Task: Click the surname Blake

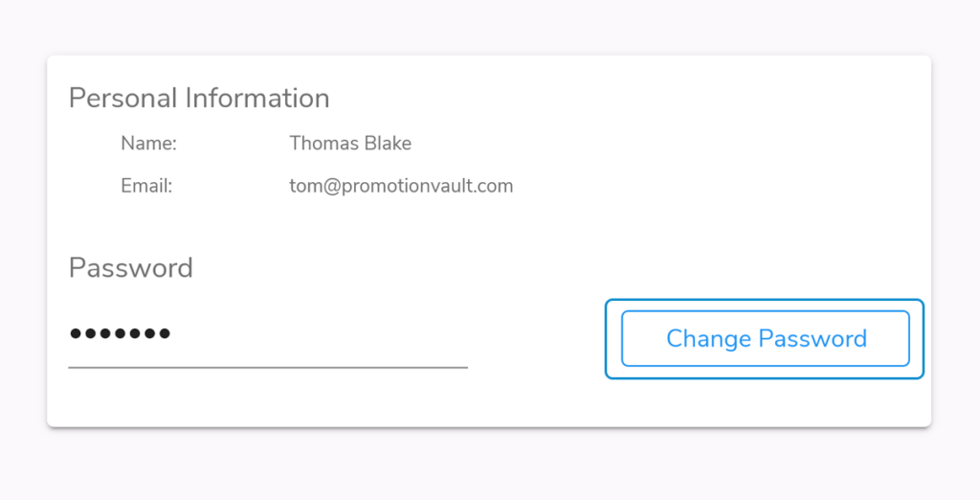Action: [x=388, y=144]
